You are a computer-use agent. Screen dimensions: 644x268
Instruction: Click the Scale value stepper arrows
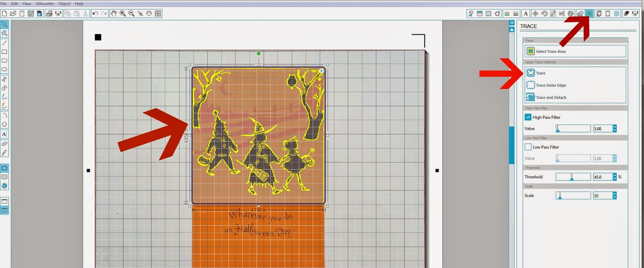click(x=615, y=195)
